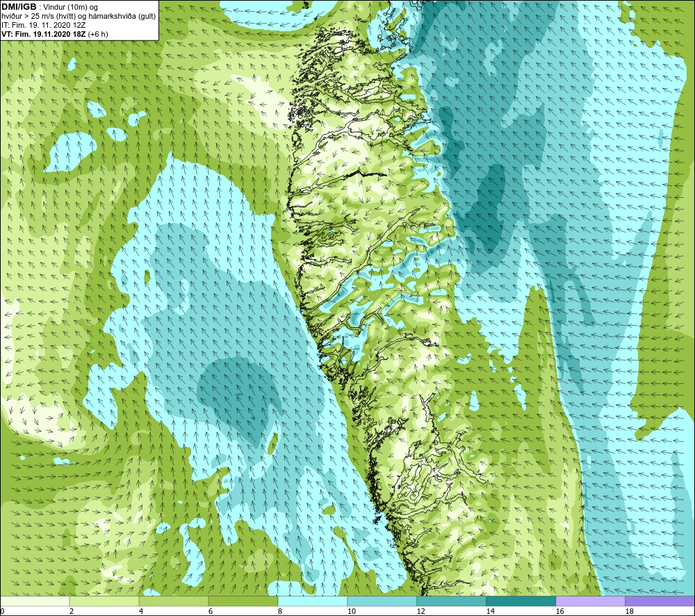Click the "0" tick label on the colour scale
Image resolution: width=695 pixels, height=616 pixels.
coord(3,611)
